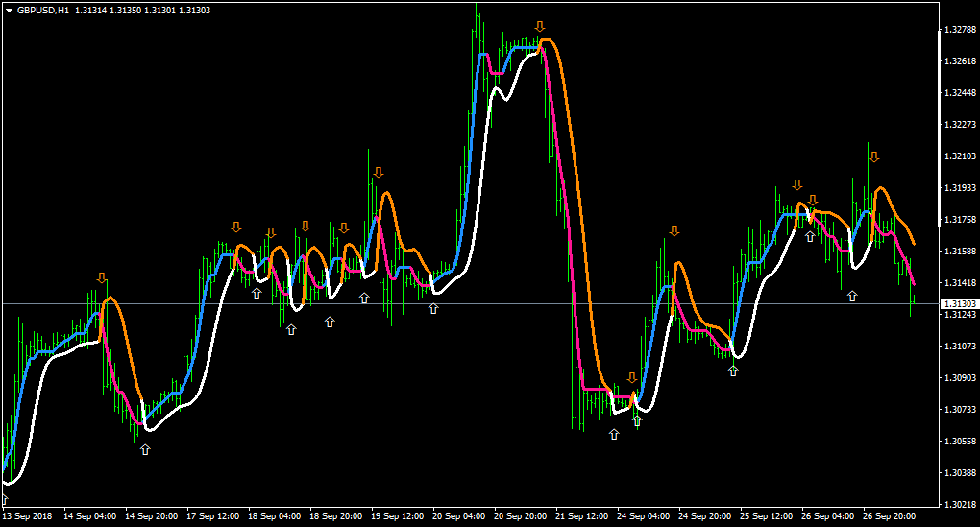
Task: Click the GBPUSD,H1 symbol title text
Action: pyautogui.click(x=43, y=11)
